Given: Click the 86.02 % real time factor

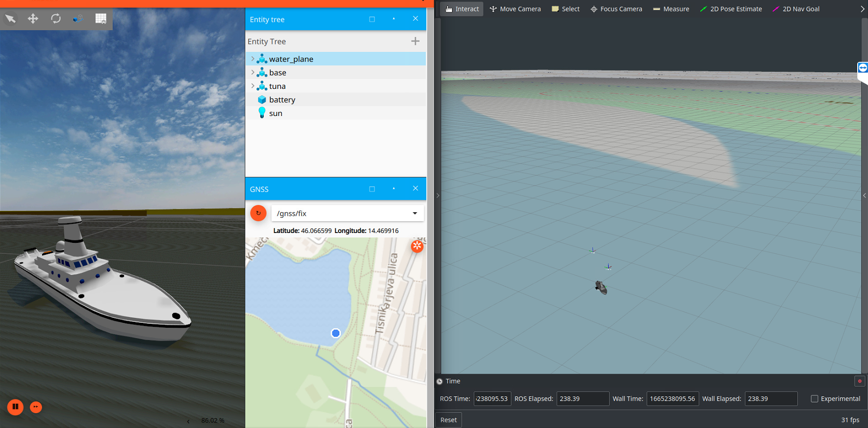Looking at the screenshot, I should [x=213, y=421].
